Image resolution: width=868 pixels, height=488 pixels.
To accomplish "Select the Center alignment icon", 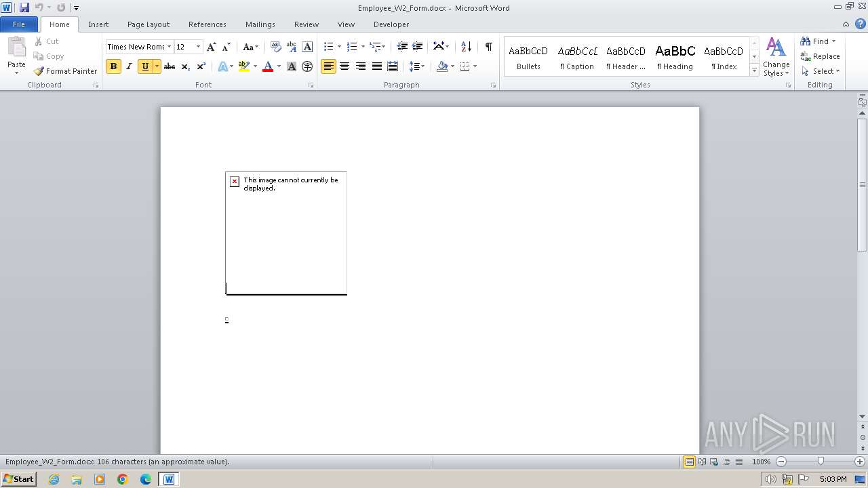I will click(344, 66).
